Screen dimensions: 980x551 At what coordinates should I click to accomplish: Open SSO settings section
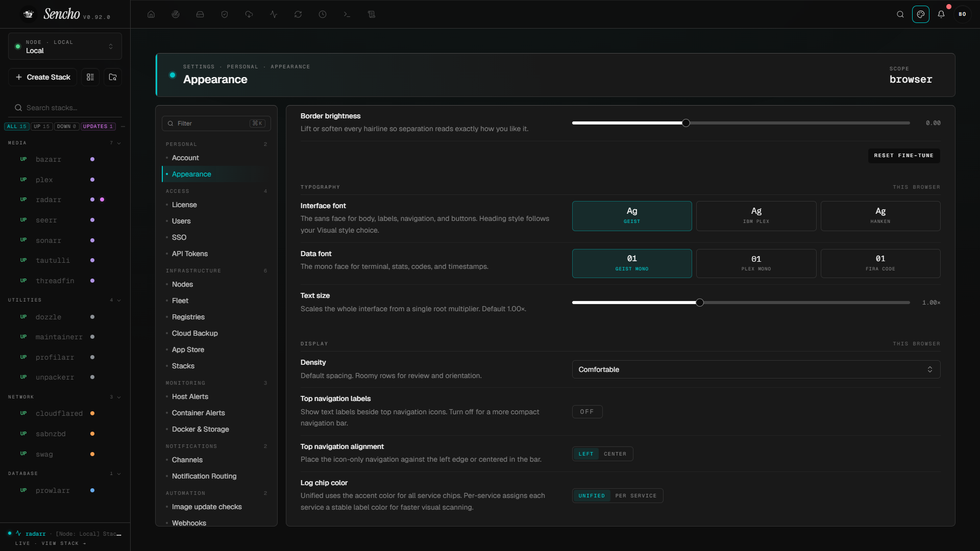[179, 238]
